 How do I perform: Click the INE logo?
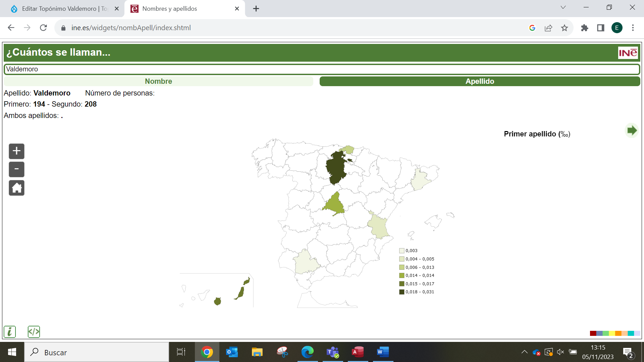click(x=628, y=52)
